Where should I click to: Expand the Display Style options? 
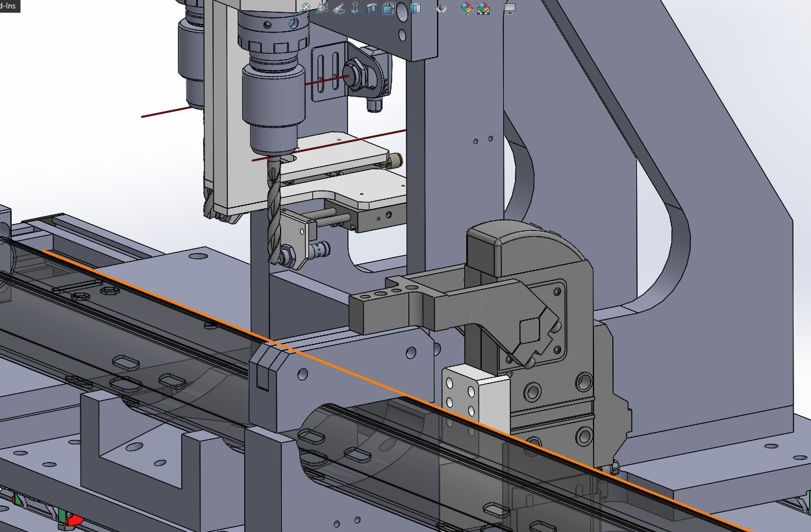pos(415,8)
